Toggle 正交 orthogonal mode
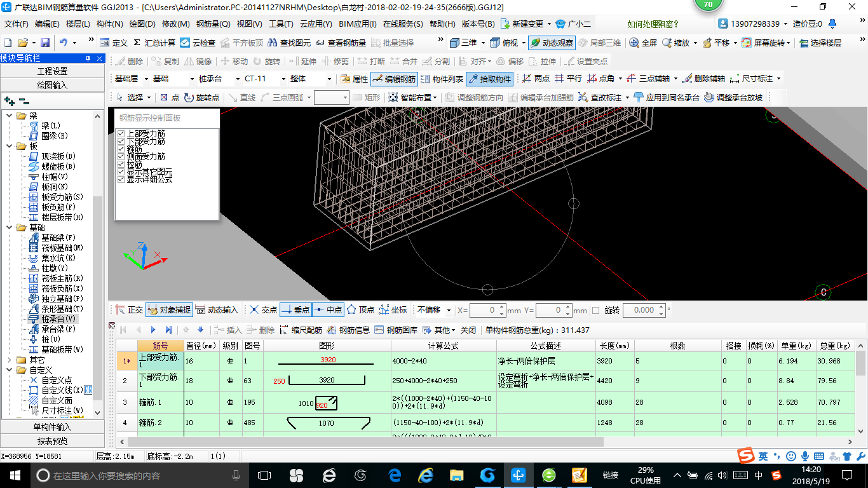This screenshot has height=488, width=868. pos(129,310)
